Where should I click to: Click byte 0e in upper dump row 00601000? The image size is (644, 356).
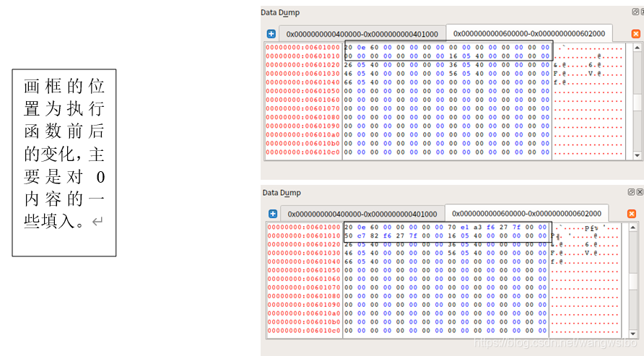point(362,48)
